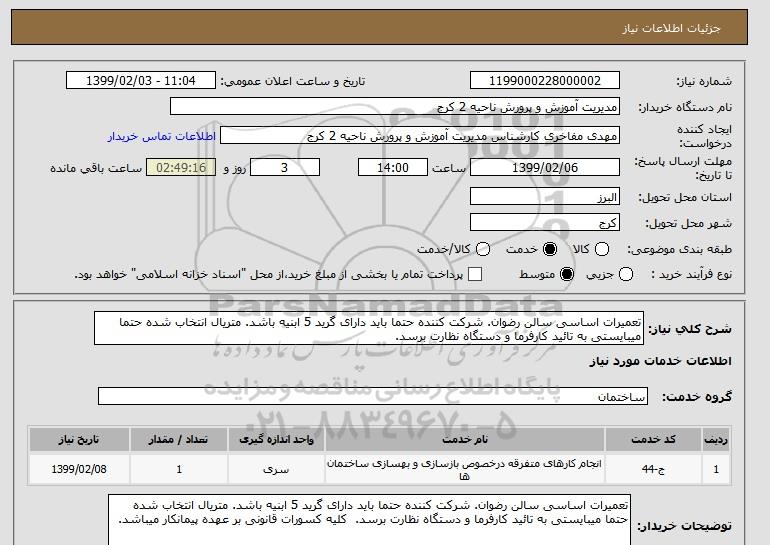This screenshot has width=770, height=545.
Task: Click buyer organization name field مدیریت آموزش
Action: point(395,107)
